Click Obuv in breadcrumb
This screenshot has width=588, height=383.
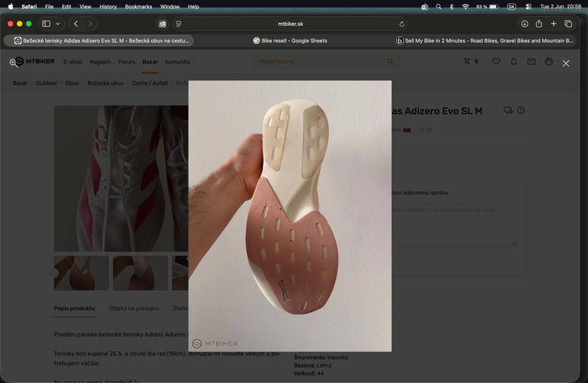(72, 83)
